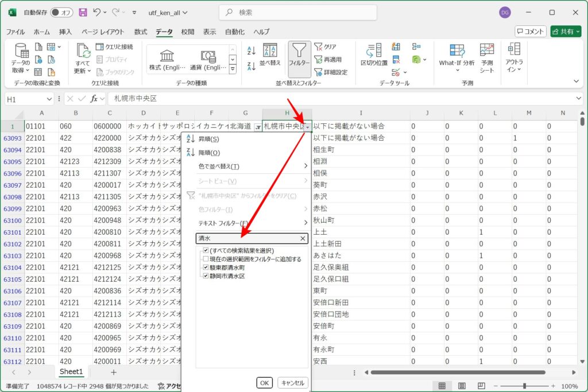
Task: Toggle 自動保存 AutoSave switch
Action: pos(61,13)
